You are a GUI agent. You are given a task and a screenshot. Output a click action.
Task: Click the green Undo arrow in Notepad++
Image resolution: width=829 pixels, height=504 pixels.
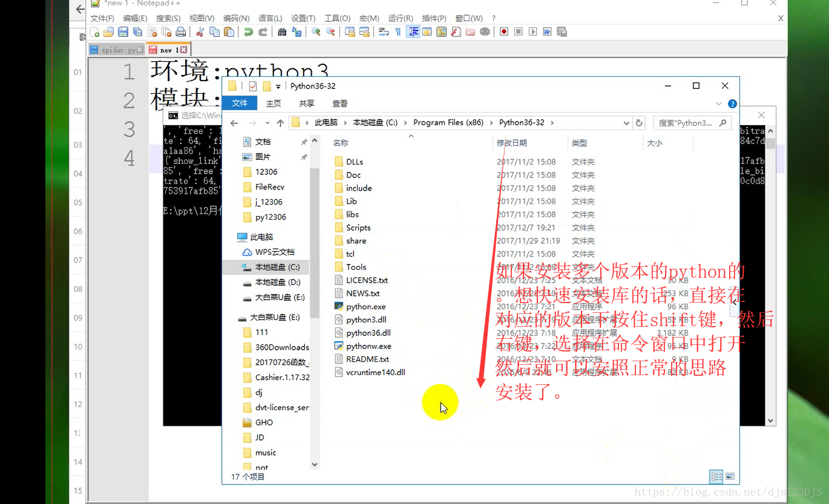point(248,32)
